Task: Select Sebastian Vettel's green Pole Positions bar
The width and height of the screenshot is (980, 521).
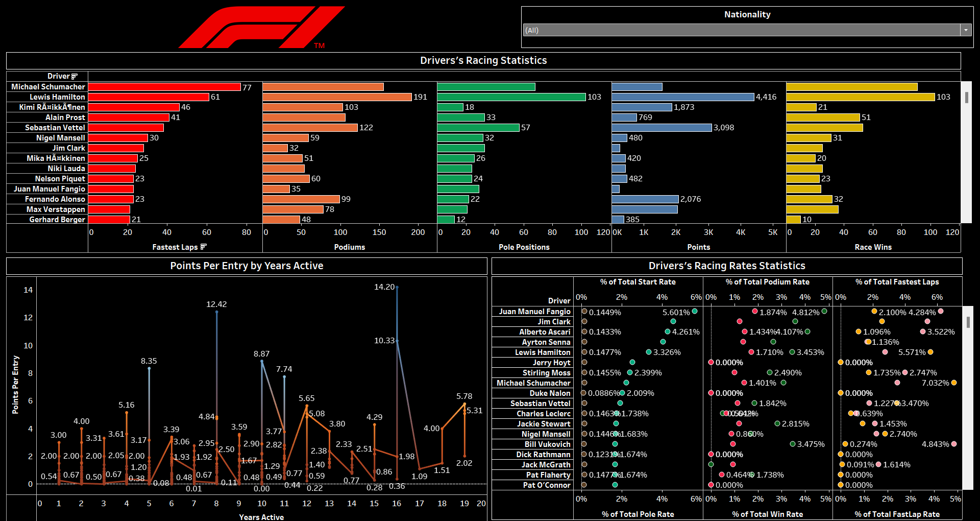Action: pos(478,128)
